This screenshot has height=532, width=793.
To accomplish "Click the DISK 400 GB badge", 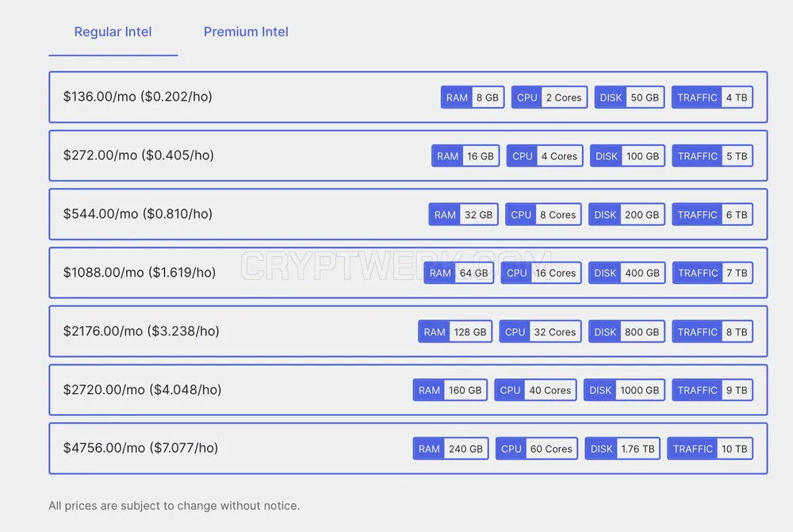I will 626,273.
